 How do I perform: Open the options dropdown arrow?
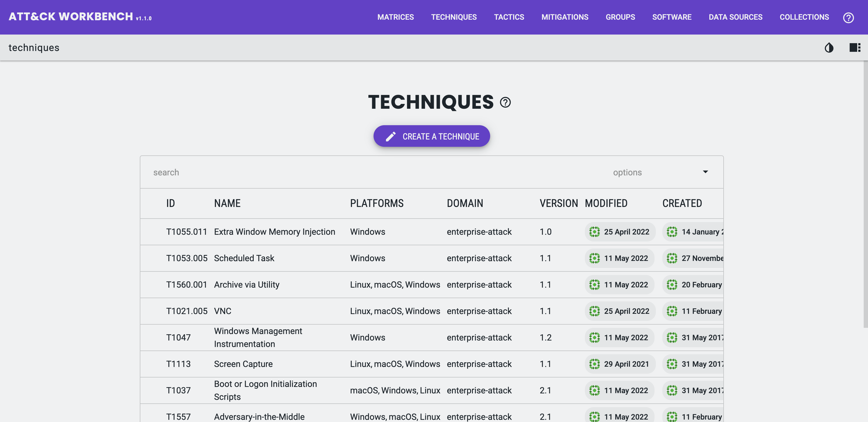(x=705, y=172)
